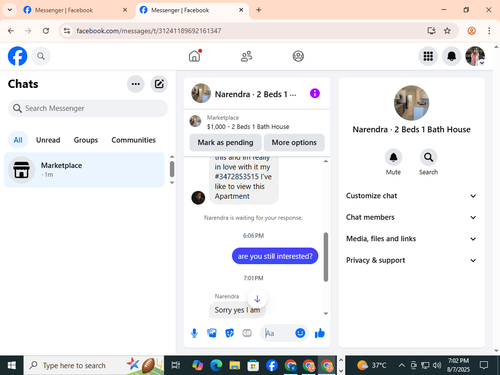Send a thumbs up like
The height and width of the screenshot is (375, 500).
(320, 333)
